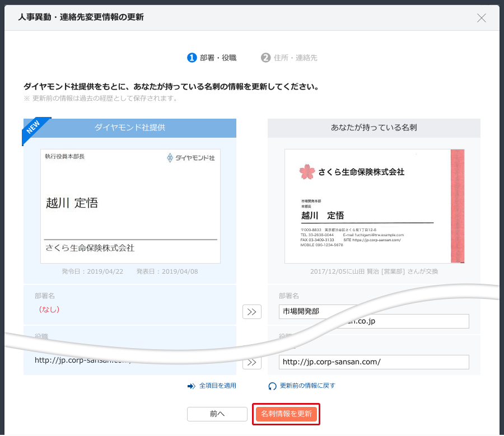Switch to the 部署・役職 step
Screen dimensions: 504x436
point(212,58)
